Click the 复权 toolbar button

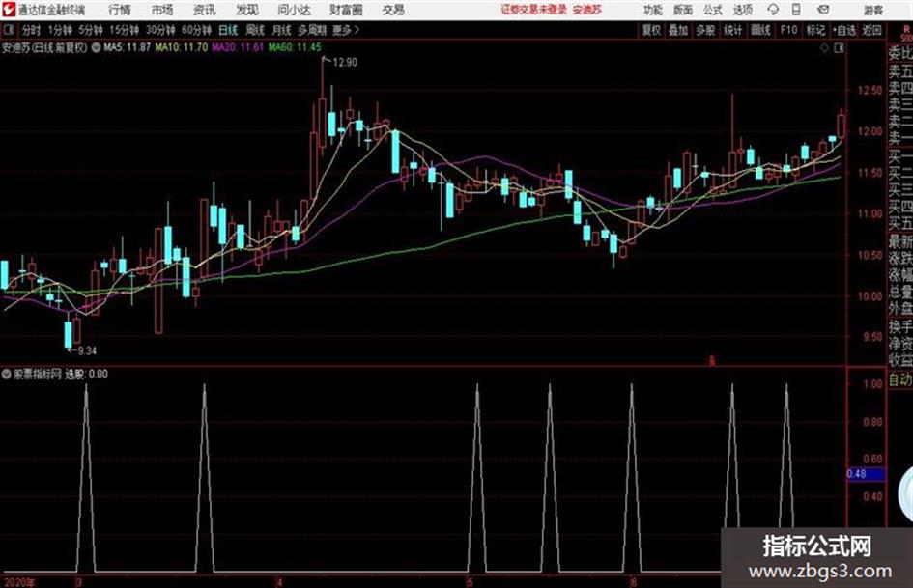click(651, 30)
